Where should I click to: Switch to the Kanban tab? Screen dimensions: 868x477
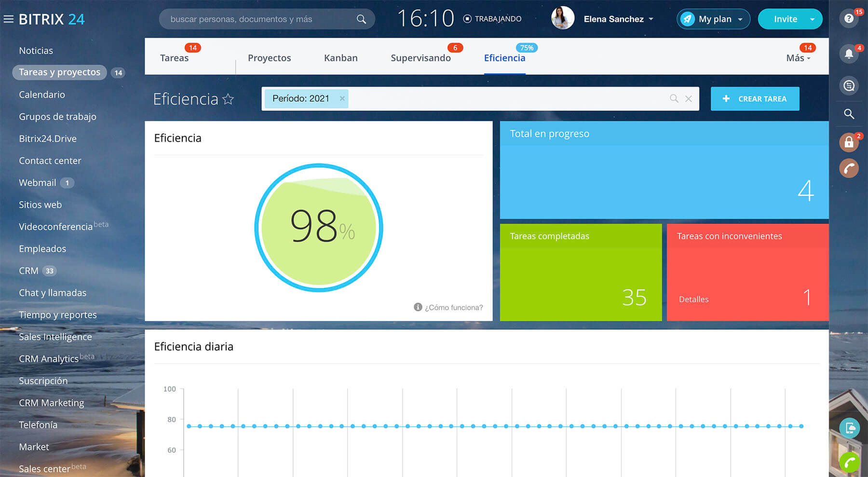click(340, 58)
